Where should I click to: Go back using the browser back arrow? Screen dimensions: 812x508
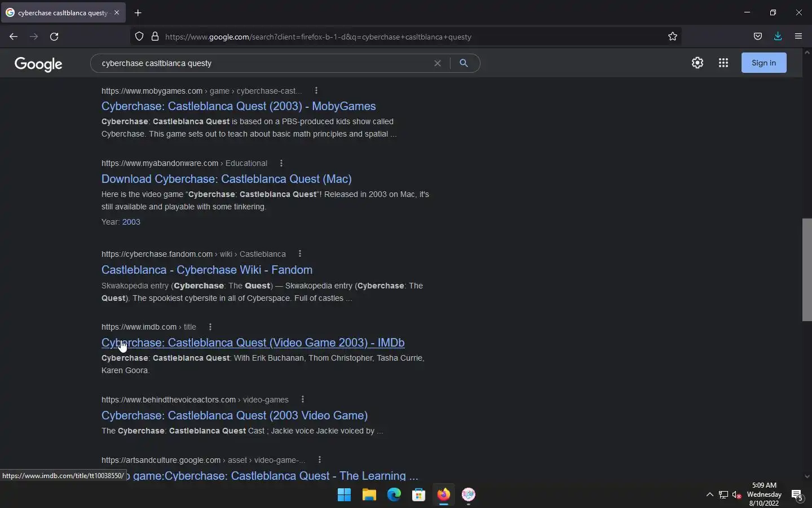coord(14,37)
